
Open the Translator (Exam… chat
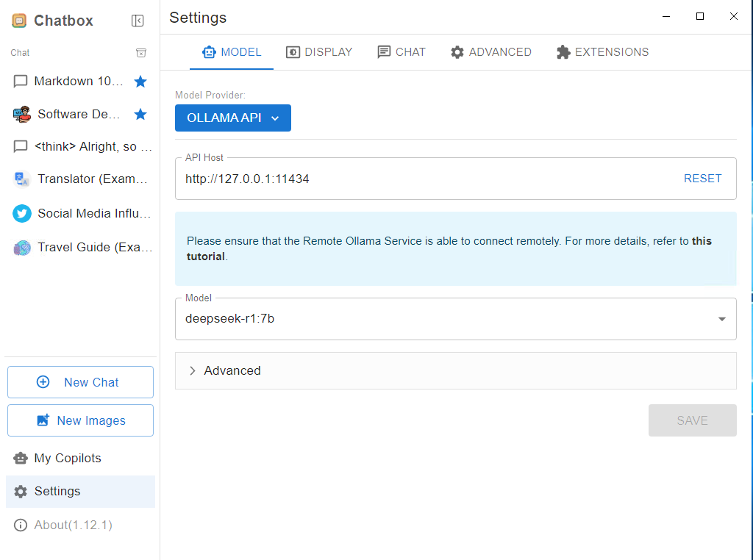coord(81,179)
